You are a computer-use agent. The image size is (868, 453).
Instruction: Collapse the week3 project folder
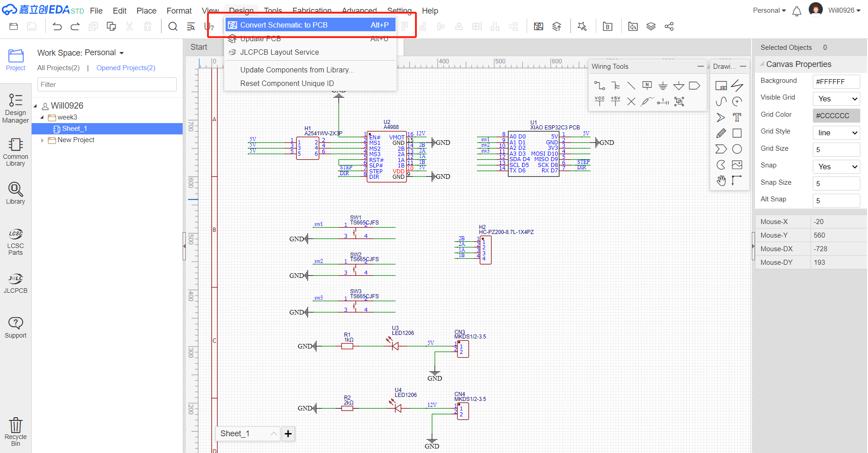pos(42,117)
